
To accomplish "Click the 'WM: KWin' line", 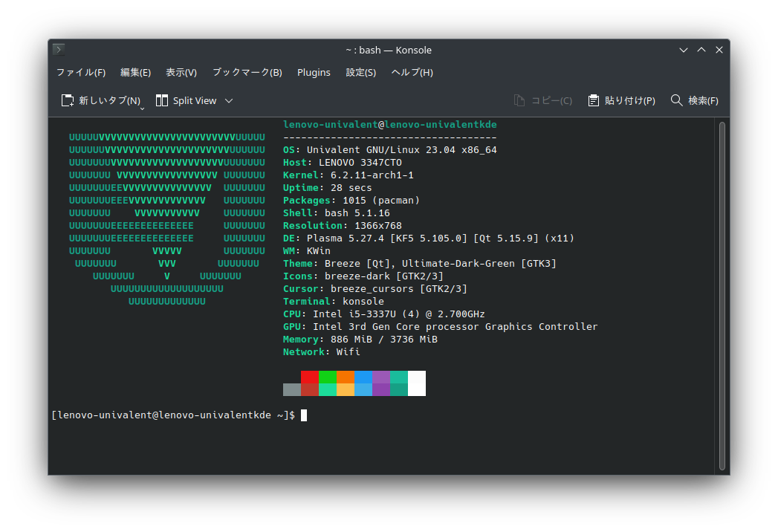I will pyautogui.click(x=307, y=250).
